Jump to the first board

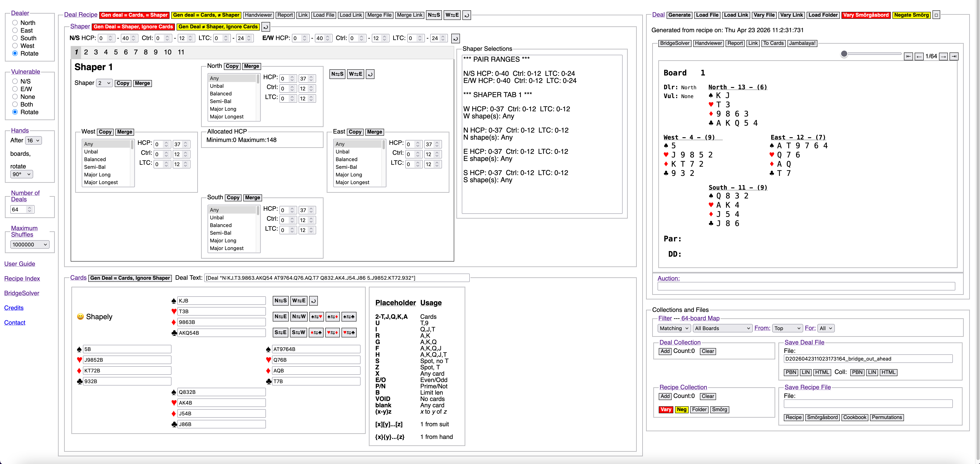tap(908, 56)
